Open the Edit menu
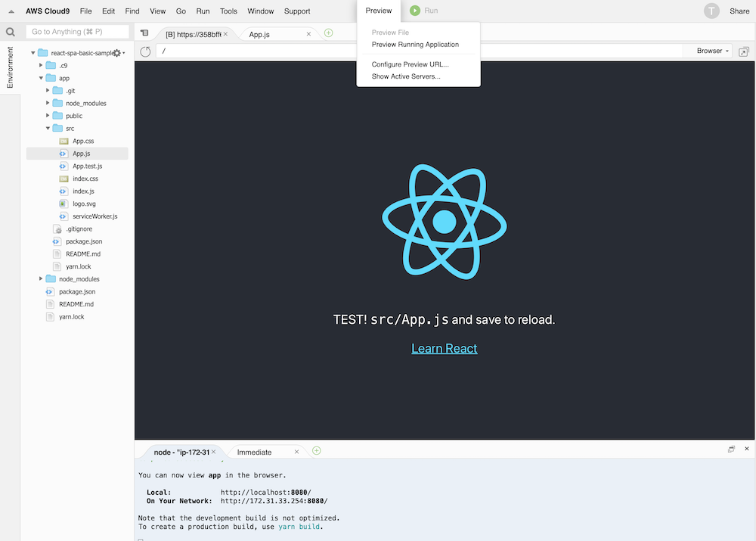Screen dimensions: 756x541 pos(108,11)
